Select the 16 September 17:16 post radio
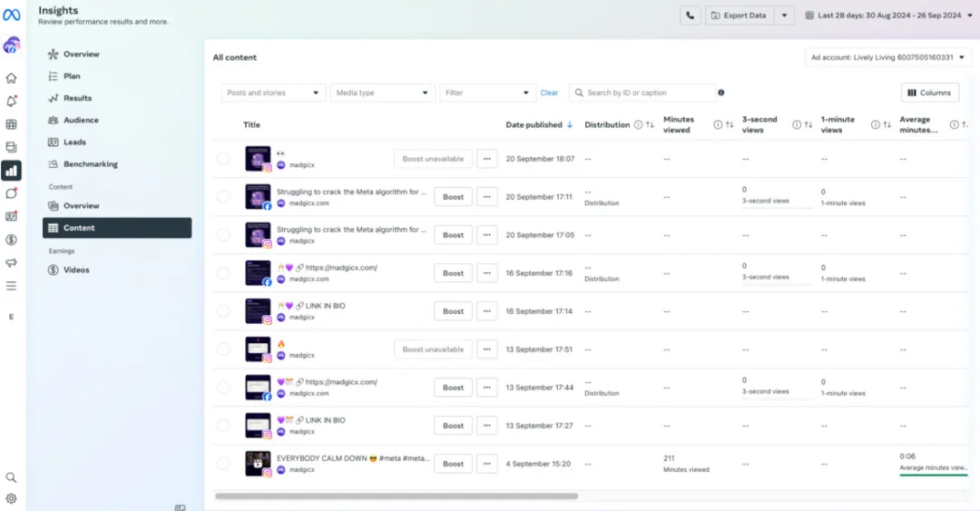 [223, 272]
